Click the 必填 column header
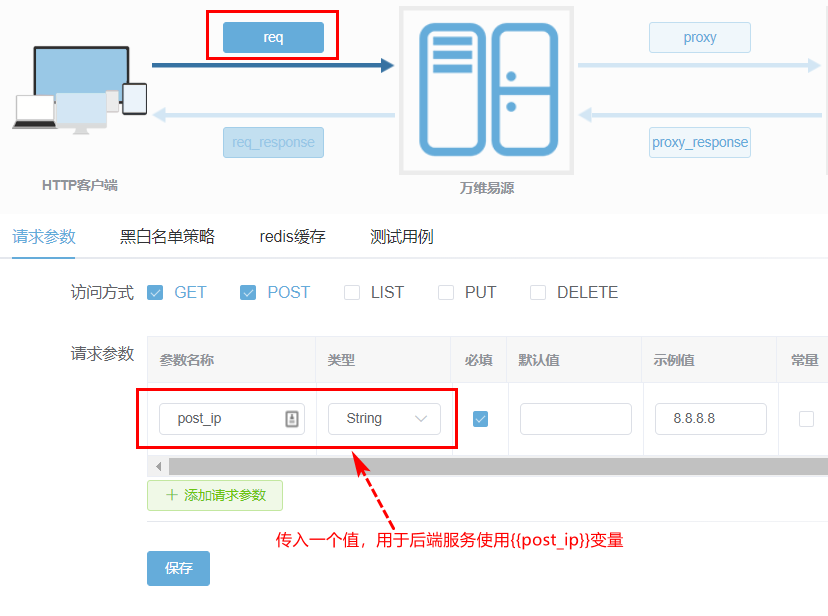 (478, 361)
